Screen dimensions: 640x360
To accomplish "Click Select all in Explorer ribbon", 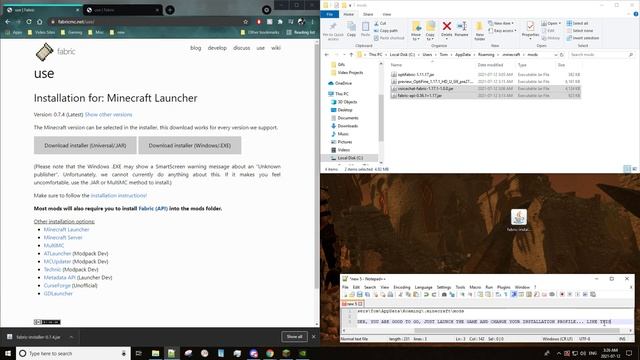I will point(577,23).
